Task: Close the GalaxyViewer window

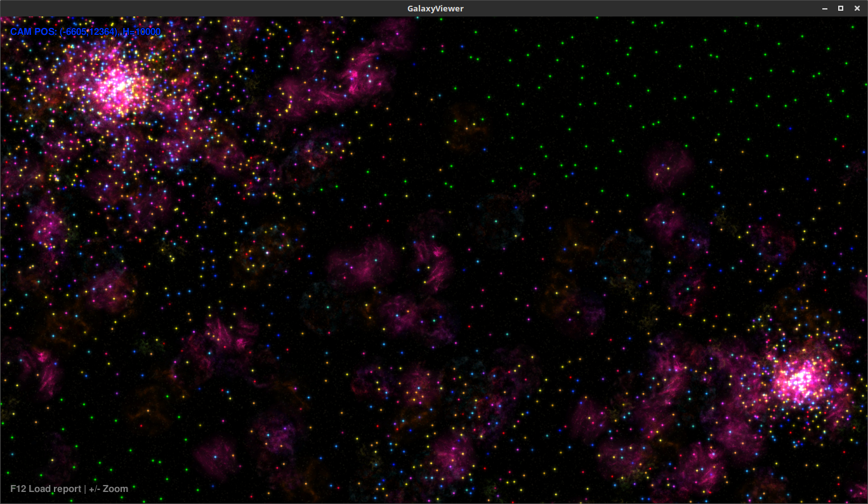Action: pos(857,8)
